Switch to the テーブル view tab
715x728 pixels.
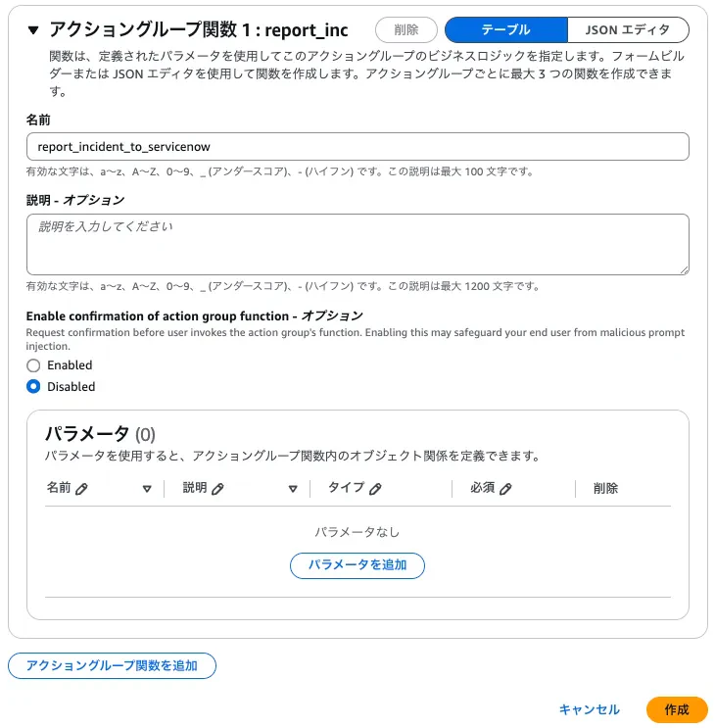click(505, 29)
